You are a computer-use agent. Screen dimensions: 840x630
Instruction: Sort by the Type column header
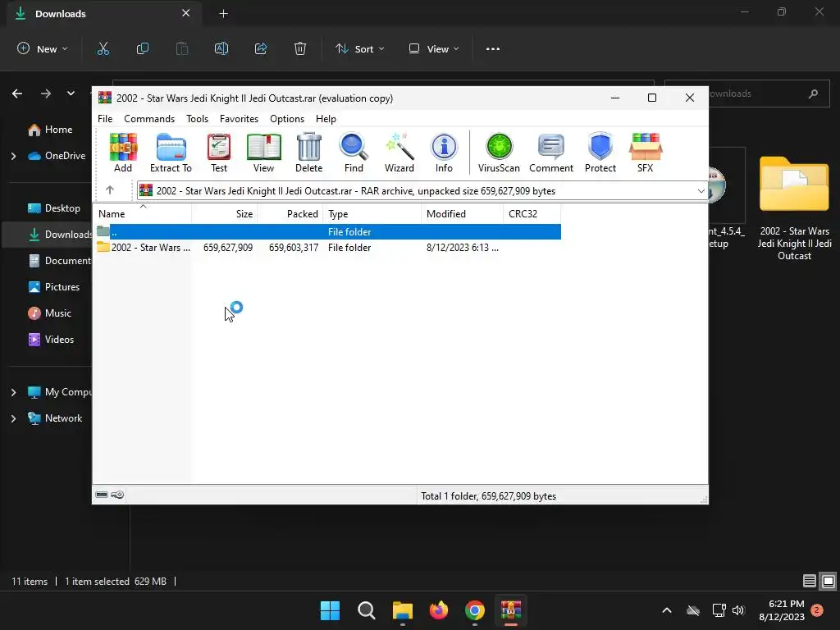tap(372, 214)
